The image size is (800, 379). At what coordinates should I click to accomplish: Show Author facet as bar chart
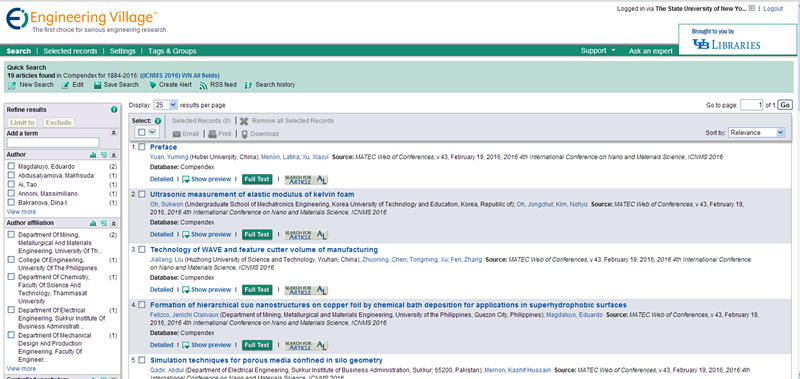click(x=93, y=154)
